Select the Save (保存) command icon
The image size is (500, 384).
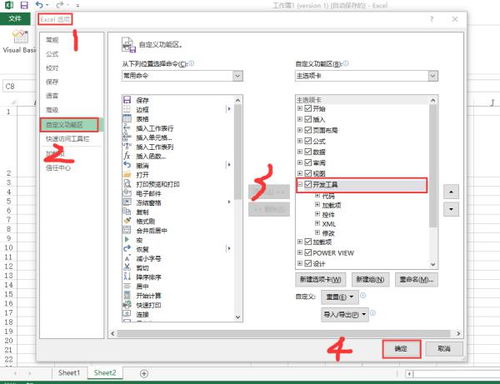click(127, 100)
